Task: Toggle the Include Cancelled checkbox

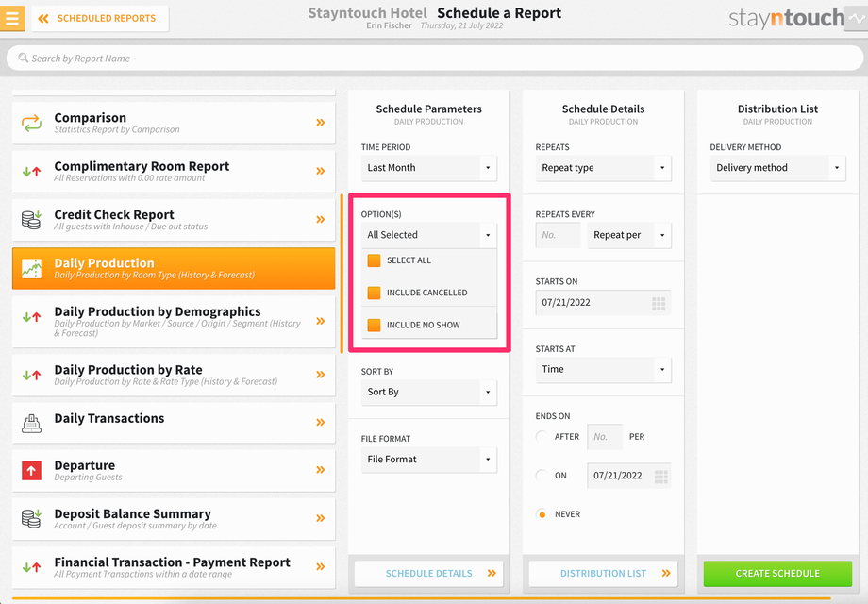Action: click(375, 293)
